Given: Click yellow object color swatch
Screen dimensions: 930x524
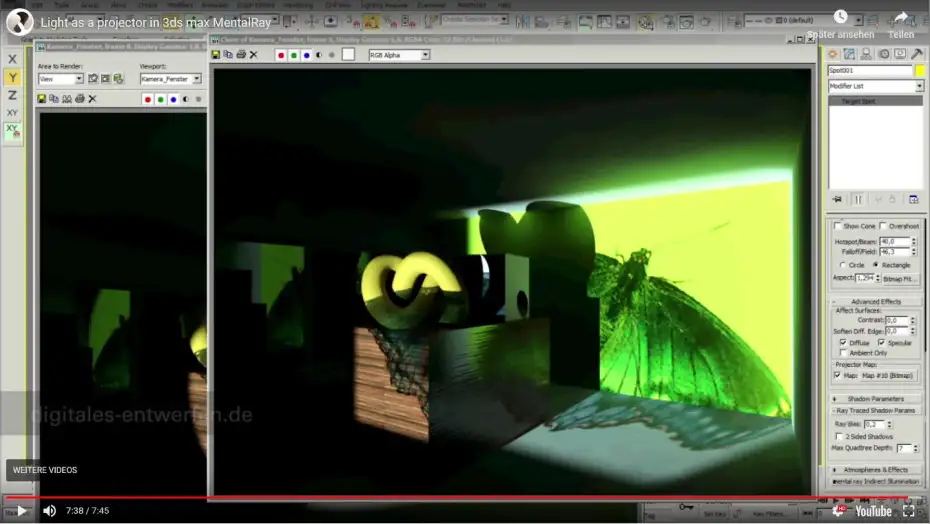Looking at the screenshot, I should [x=920, y=71].
